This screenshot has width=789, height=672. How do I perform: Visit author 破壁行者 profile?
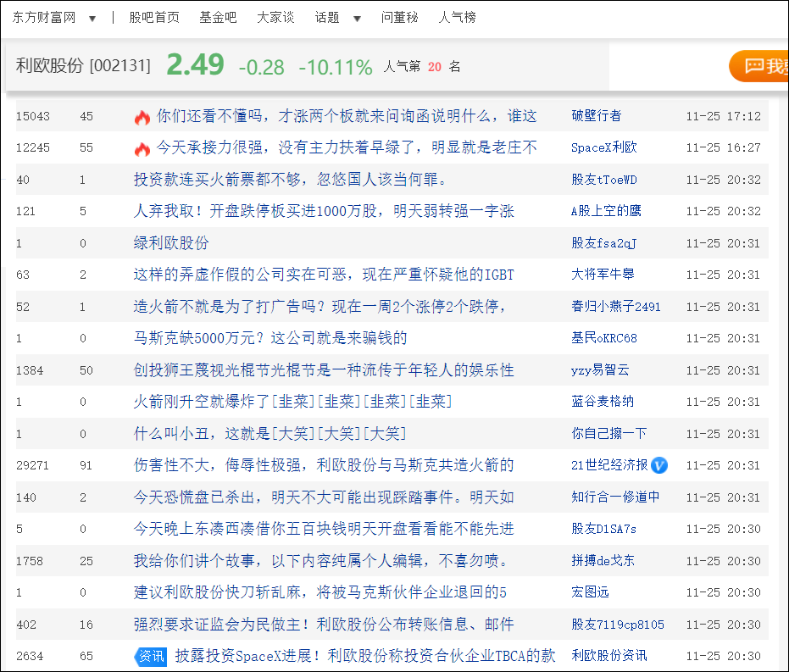click(597, 116)
